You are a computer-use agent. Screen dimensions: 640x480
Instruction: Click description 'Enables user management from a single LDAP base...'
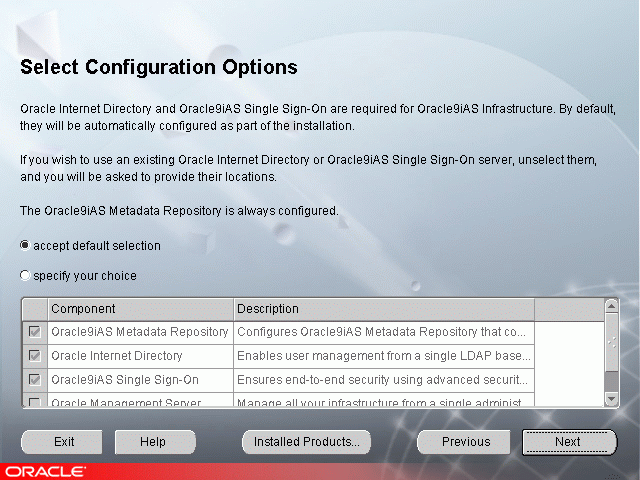click(x=384, y=356)
